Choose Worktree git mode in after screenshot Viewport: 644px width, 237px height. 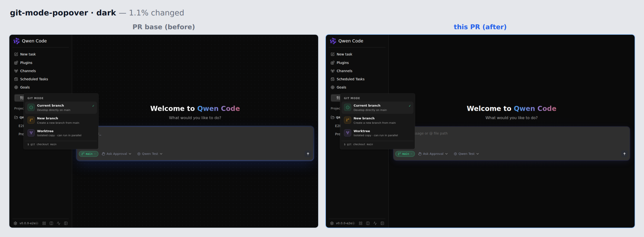[377, 133]
